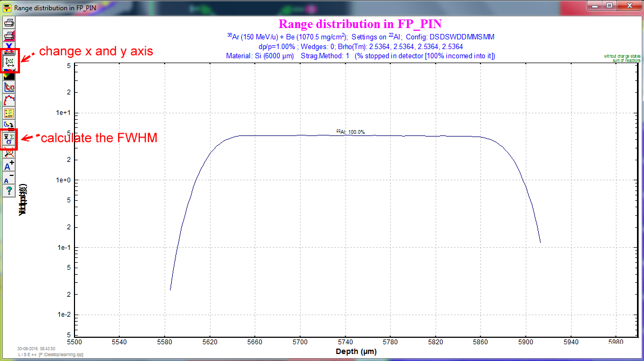Calculate the FWHM with the sigma statistics icon
The width and height of the screenshot is (644, 361).
pyautogui.click(x=9, y=139)
